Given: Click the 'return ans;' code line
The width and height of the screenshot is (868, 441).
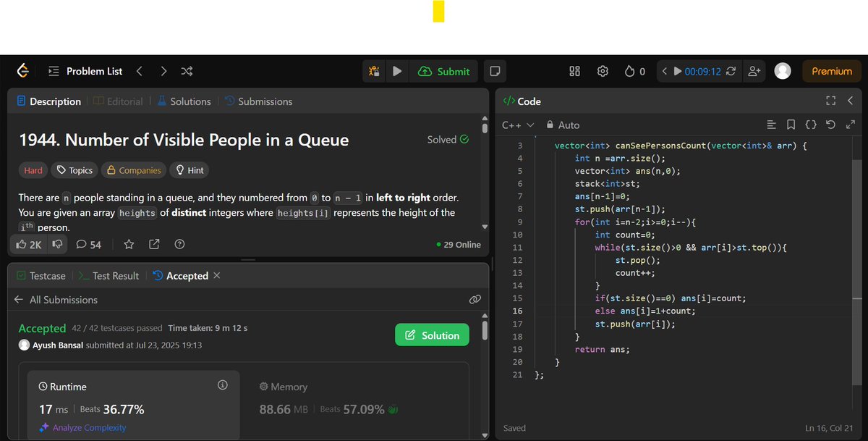Looking at the screenshot, I should pyautogui.click(x=602, y=349).
